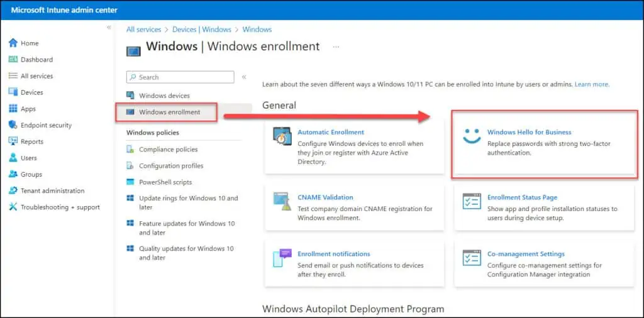Open Dashboard from the sidebar
The height and width of the screenshot is (318, 644).
[37, 60]
